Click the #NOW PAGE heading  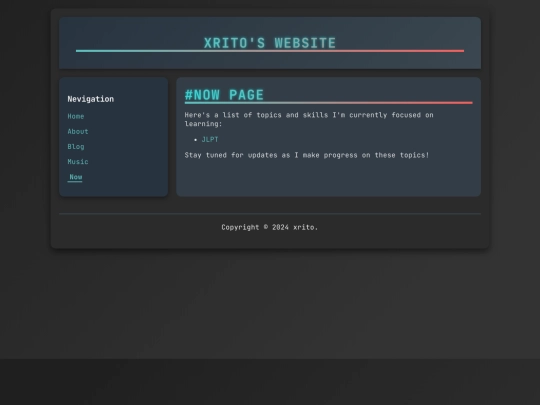224,95
